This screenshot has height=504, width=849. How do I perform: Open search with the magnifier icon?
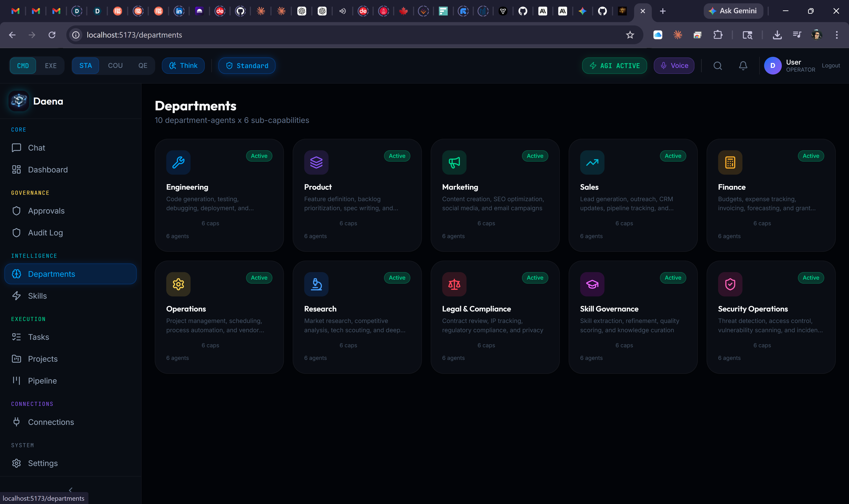tap(717, 66)
